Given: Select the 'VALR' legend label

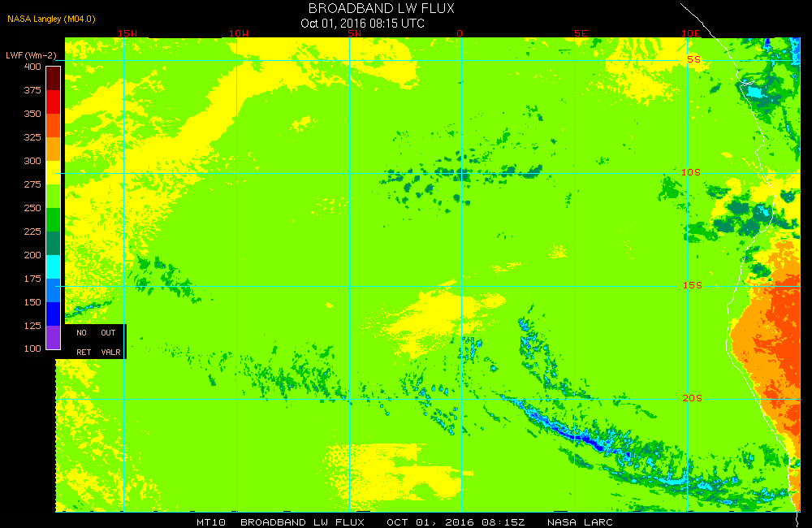Looking at the screenshot, I should 110,353.
